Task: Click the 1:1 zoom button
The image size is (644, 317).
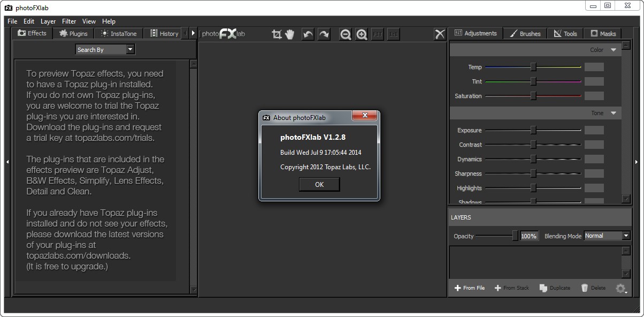Action: pyautogui.click(x=394, y=34)
